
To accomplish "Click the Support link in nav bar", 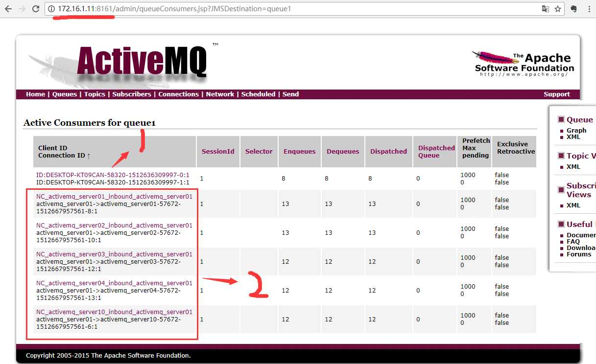I will (557, 94).
